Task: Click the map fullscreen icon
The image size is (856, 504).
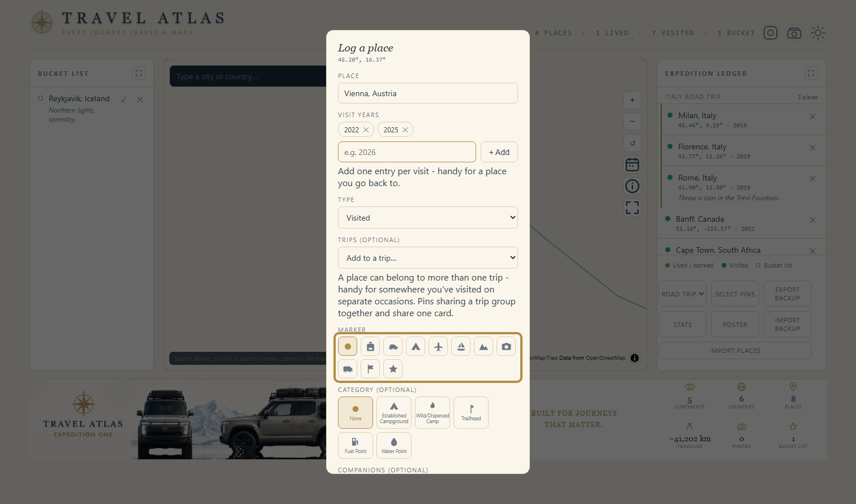Action: (632, 208)
